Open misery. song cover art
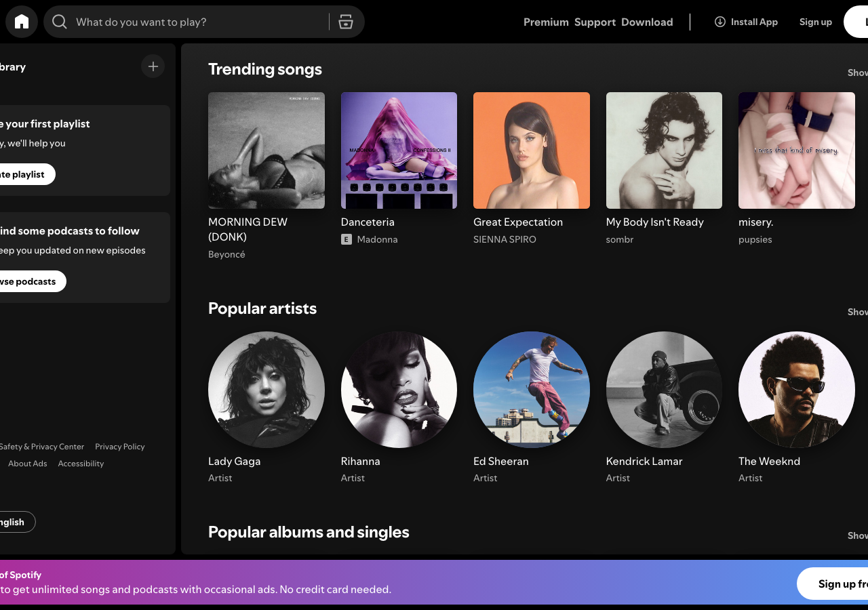The image size is (868, 610). point(797,150)
